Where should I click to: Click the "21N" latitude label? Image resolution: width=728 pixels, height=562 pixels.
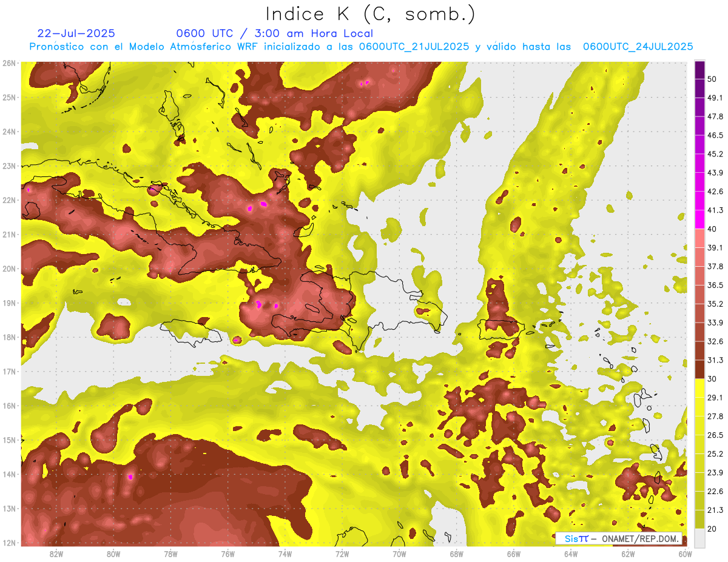(9, 235)
